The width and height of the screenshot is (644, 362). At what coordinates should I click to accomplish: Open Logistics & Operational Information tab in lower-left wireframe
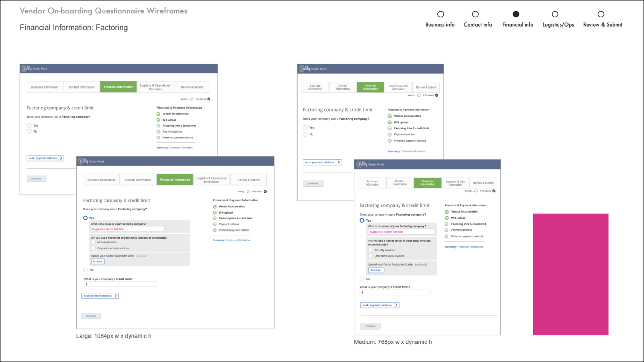coord(211,180)
